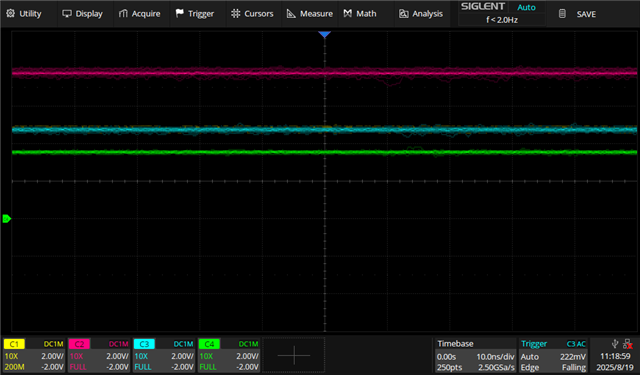Open the Analysis menu

click(x=421, y=13)
